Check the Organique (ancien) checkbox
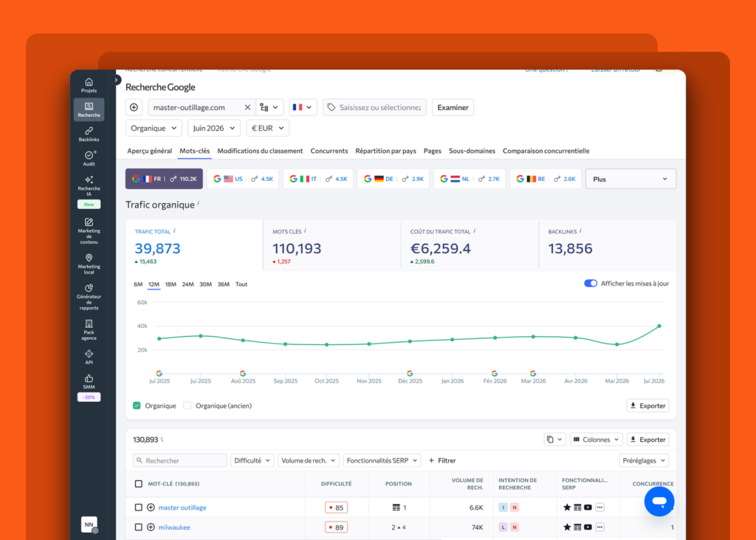 [187, 406]
